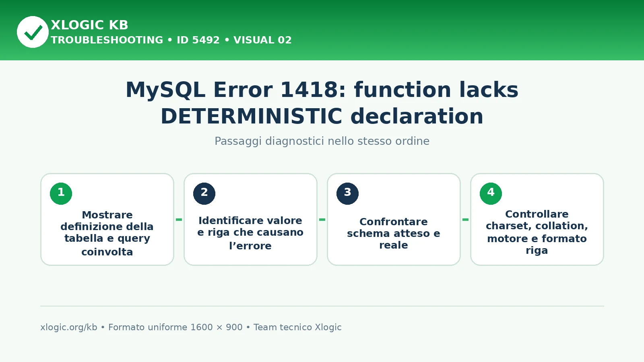
Task: Click the XLOGIC KB header title
Action: [89, 25]
